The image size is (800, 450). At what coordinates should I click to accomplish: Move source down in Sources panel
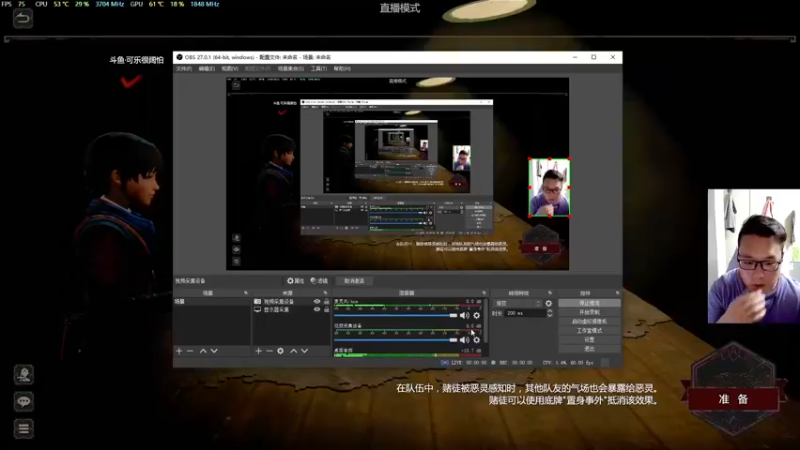(x=305, y=351)
